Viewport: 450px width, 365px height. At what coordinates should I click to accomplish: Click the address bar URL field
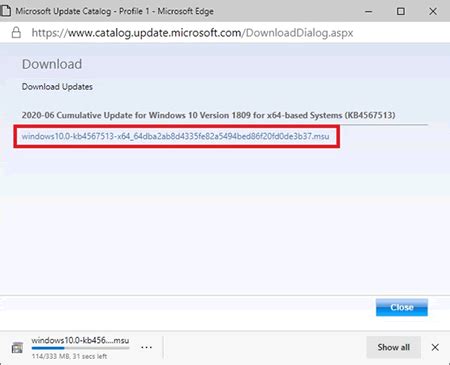192,33
